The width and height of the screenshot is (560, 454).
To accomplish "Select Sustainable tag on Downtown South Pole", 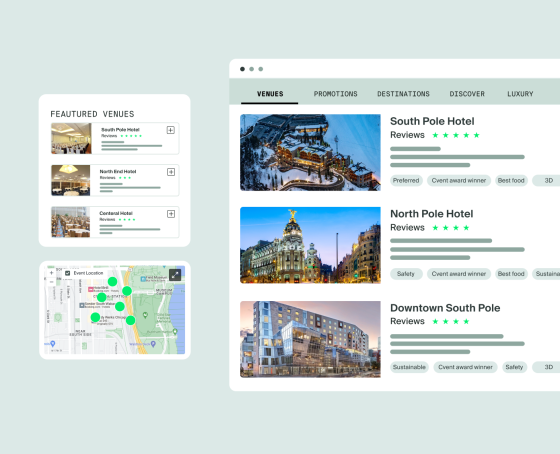I will [x=409, y=367].
